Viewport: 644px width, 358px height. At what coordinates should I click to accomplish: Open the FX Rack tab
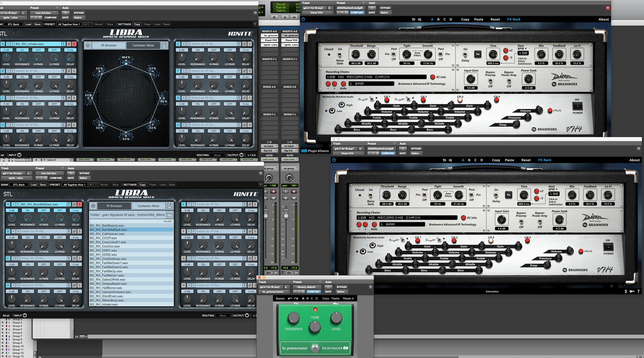pos(514,19)
